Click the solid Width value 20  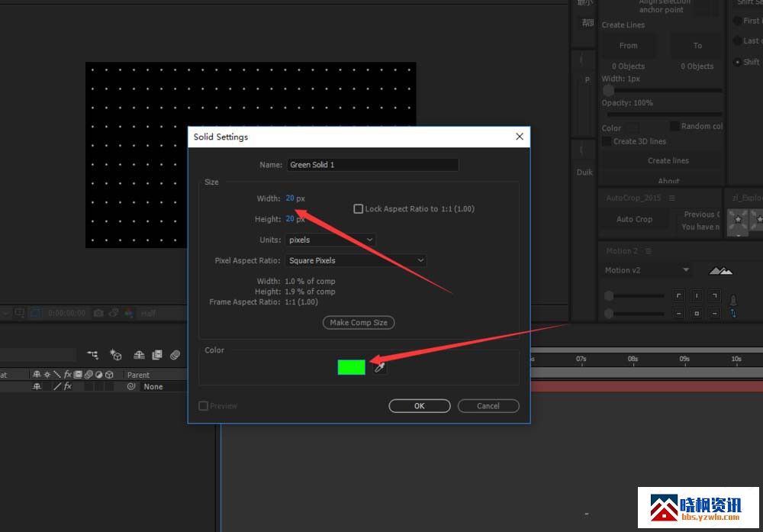click(x=290, y=198)
